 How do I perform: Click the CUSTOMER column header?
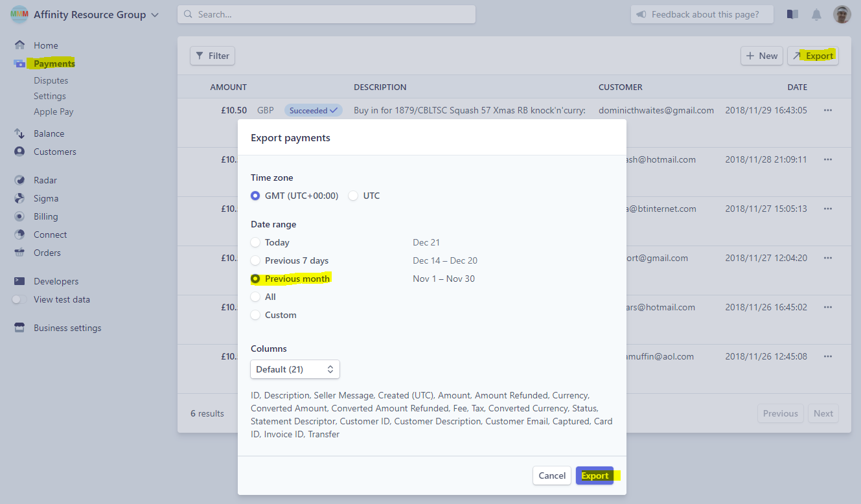click(x=621, y=87)
